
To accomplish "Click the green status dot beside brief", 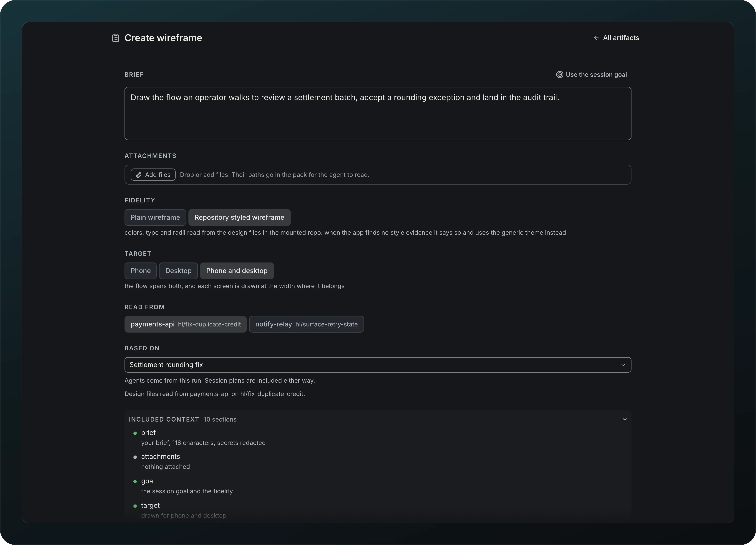I will [x=135, y=433].
